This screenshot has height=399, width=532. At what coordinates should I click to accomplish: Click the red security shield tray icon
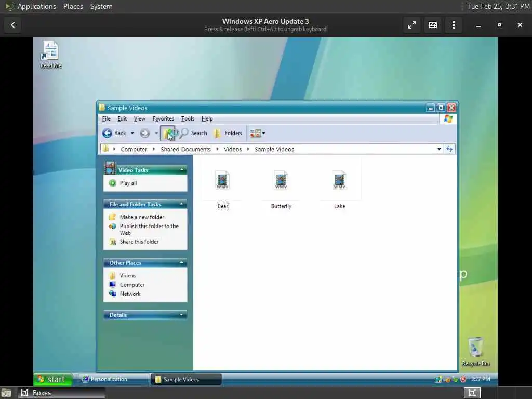pos(463,379)
